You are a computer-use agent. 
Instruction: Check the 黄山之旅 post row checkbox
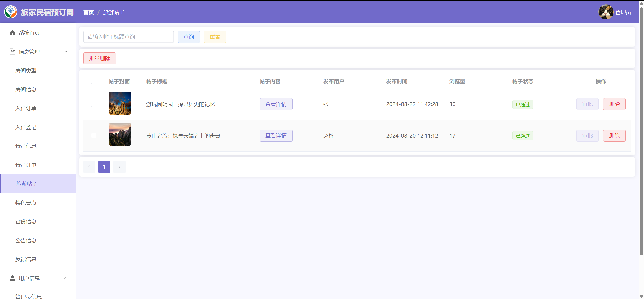pyautogui.click(x=94, y=136)
